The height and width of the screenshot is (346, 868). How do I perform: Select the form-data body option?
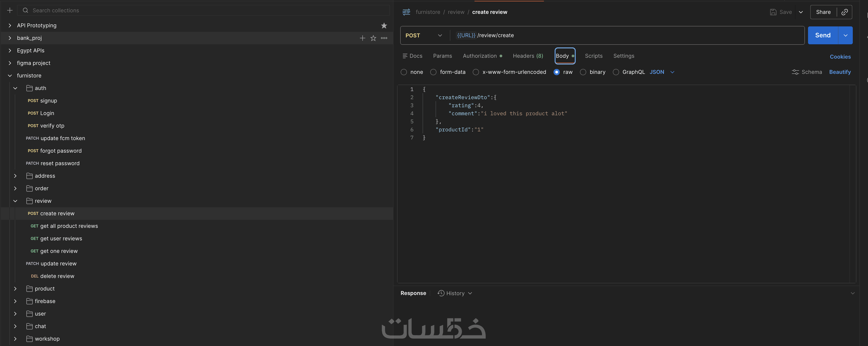(433, 72)
